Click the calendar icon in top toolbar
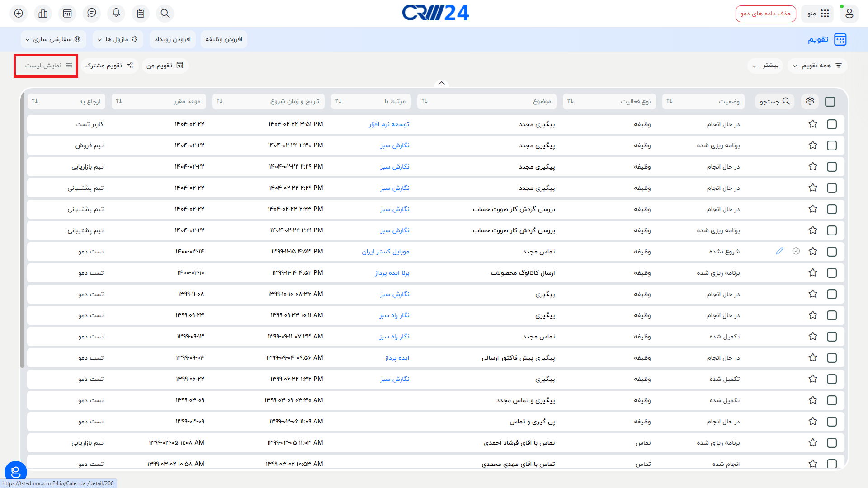 [67, 13]
